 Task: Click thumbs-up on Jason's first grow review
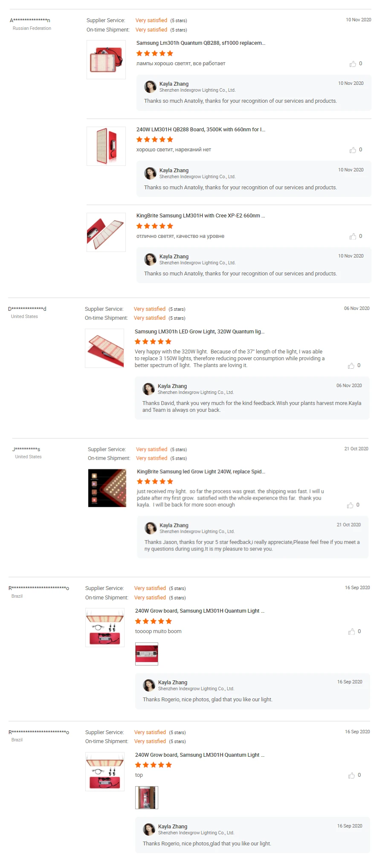tap(350, 505)
